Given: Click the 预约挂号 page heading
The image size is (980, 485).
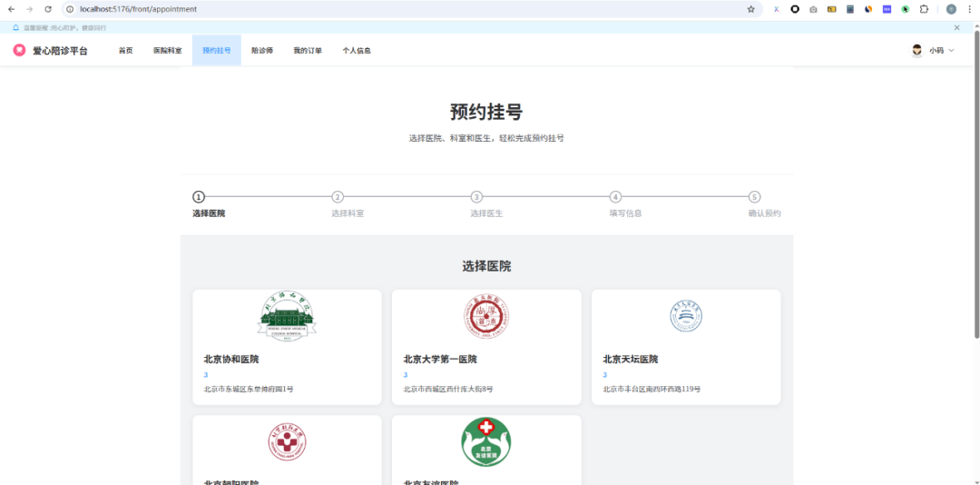Looking at the screenshot, I should (x=486, y=112).
